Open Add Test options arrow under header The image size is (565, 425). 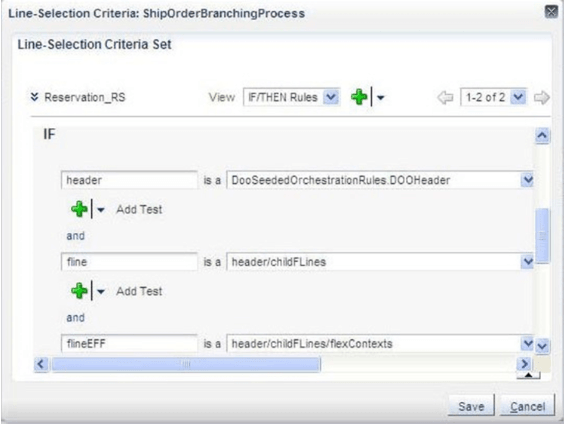101,209
